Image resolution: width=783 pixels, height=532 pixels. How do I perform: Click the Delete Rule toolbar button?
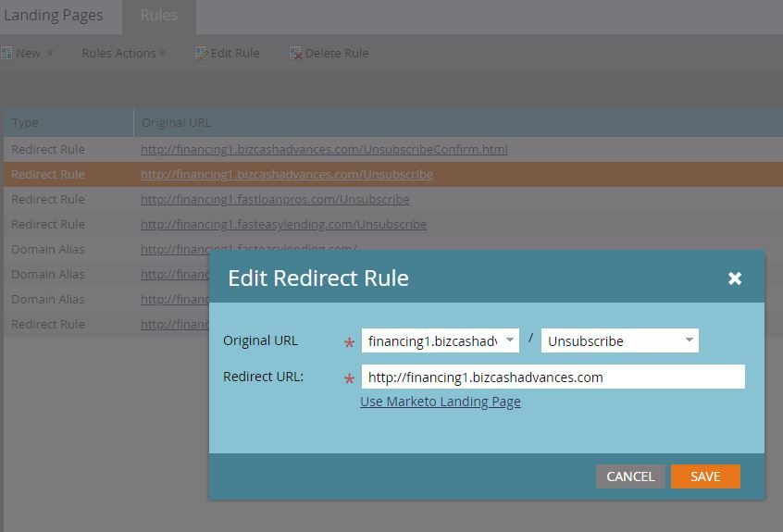(x=329, y=53)
